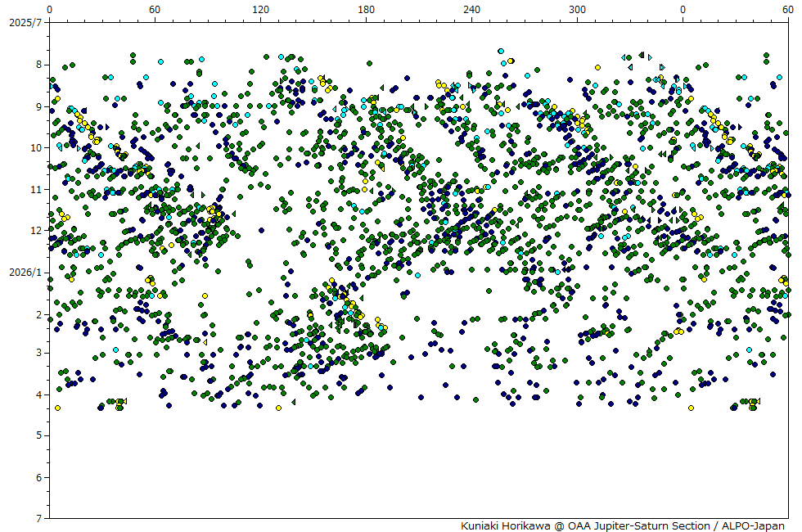Click the OAA Jupiter-Saturn Section text

point(634,525)
